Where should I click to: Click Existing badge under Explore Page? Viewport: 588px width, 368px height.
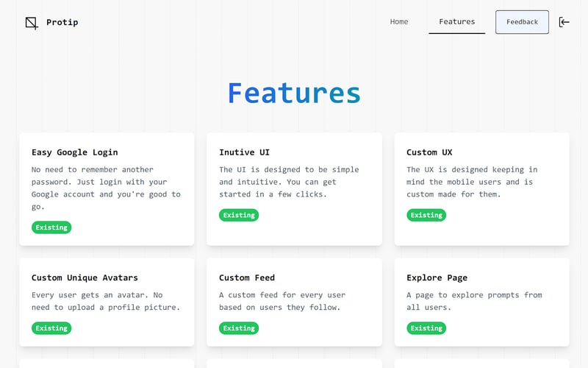click(426, 328)
